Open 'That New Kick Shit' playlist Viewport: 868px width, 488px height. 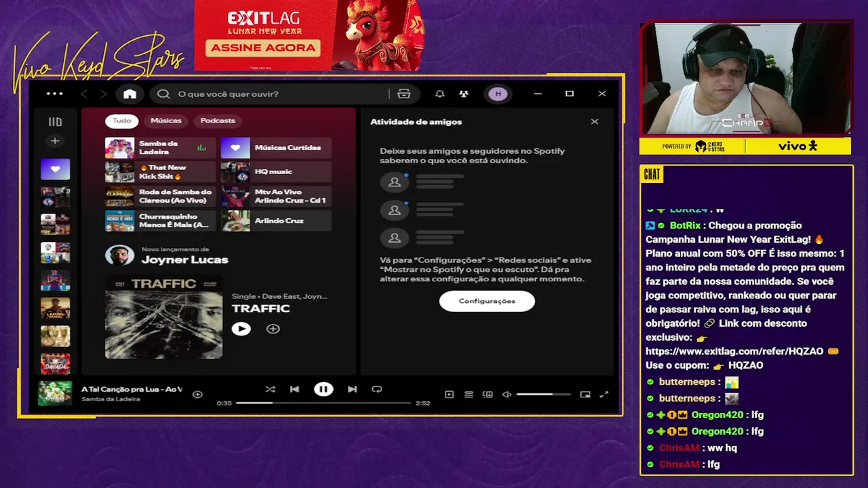[160, 172]
